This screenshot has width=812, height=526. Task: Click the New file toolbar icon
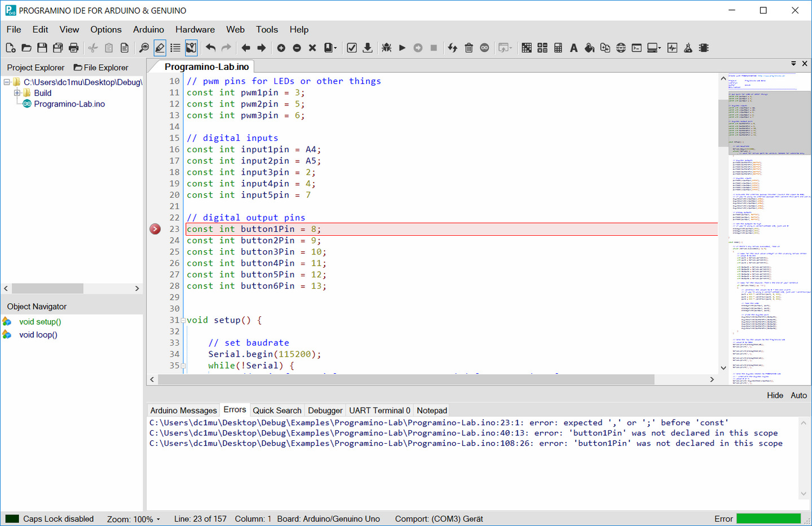coord(10,48)
